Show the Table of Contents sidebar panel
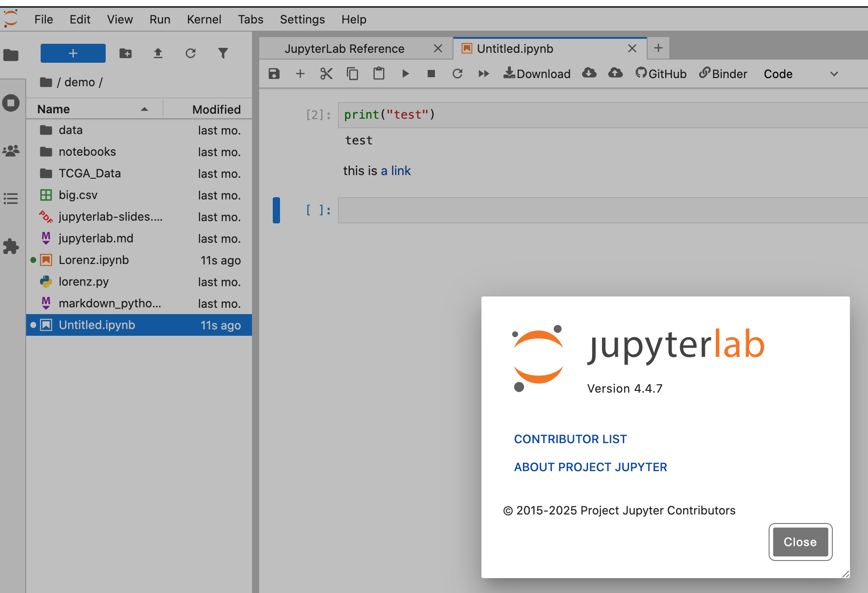The height and width of the screenshot is (593, 868). 11,199
